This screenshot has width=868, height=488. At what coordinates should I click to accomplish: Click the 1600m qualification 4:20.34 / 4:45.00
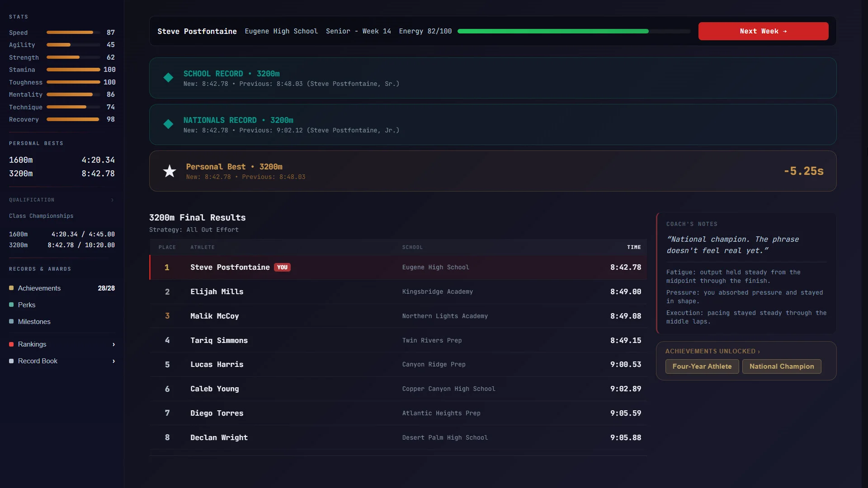[x=83, y=234]
